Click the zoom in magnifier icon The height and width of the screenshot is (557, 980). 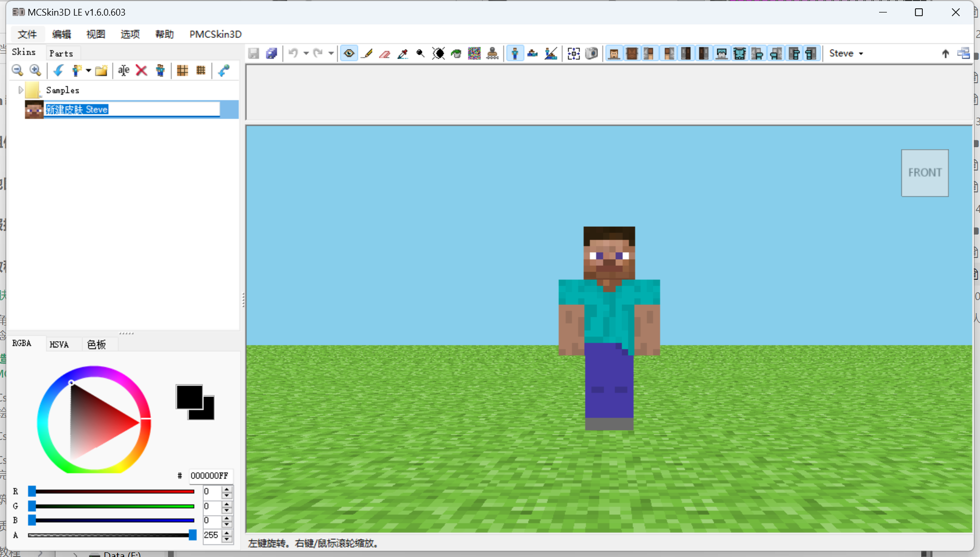click(35, 70)
